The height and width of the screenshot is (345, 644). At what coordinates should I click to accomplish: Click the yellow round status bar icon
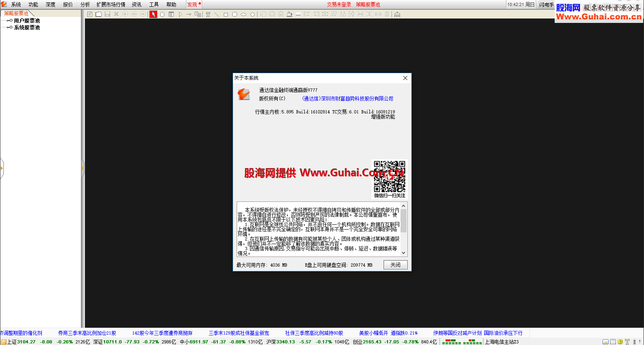(620, 342)
